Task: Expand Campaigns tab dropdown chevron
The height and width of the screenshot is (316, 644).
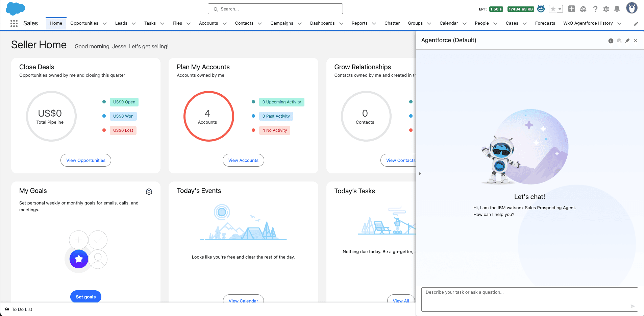Action: coord(300,24)
